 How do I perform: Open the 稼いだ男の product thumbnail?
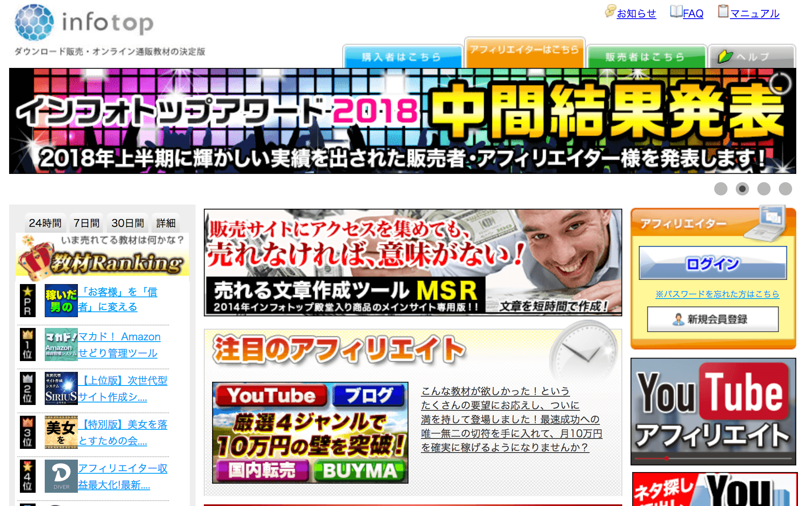61,301
